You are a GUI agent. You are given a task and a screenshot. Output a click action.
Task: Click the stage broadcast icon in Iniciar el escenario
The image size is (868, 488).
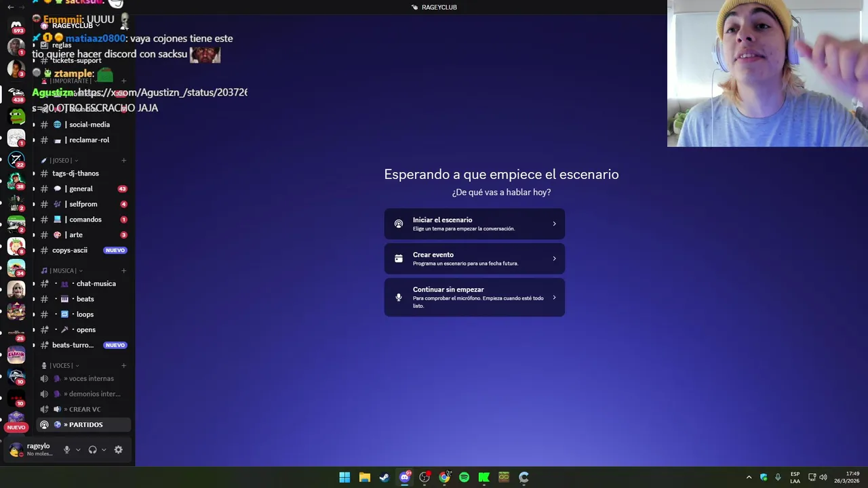(399, 224)
